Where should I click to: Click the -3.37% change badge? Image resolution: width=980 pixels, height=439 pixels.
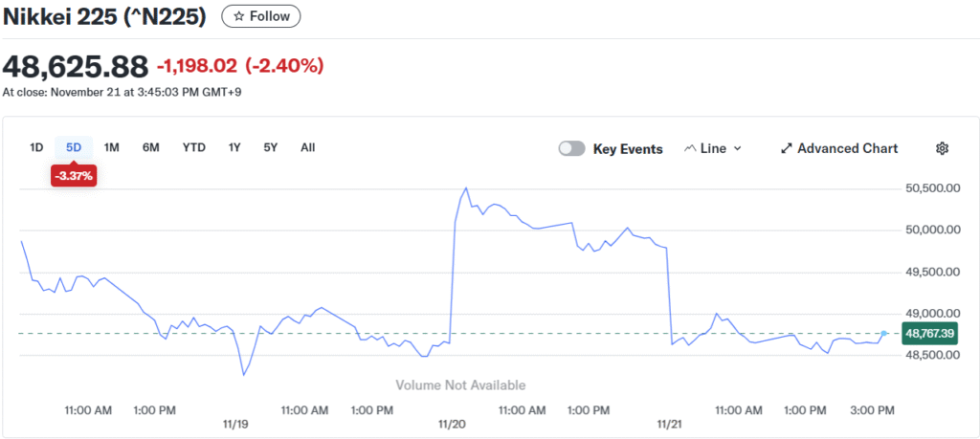[x=74, y=176]
